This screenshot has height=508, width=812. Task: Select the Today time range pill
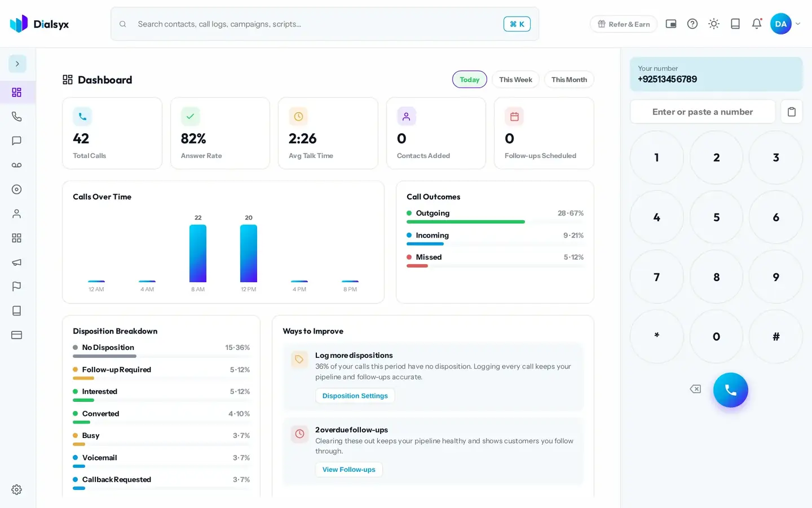point(469,80)
